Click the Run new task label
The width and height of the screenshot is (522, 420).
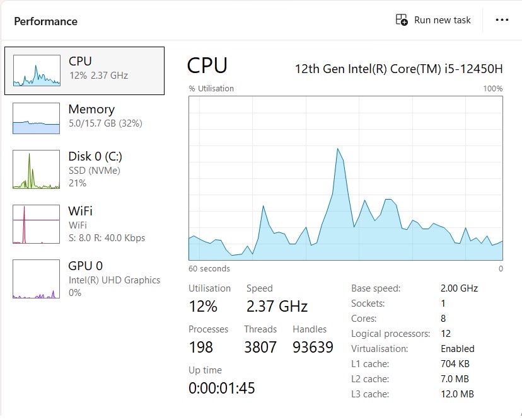click(x=443, y=20)
